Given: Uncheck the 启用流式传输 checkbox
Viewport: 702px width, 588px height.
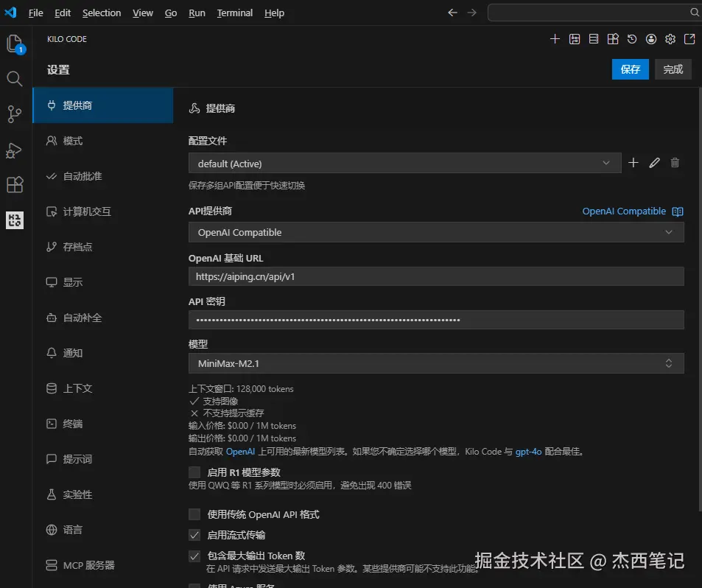Looking at the screenshot, I should (194, 535).
